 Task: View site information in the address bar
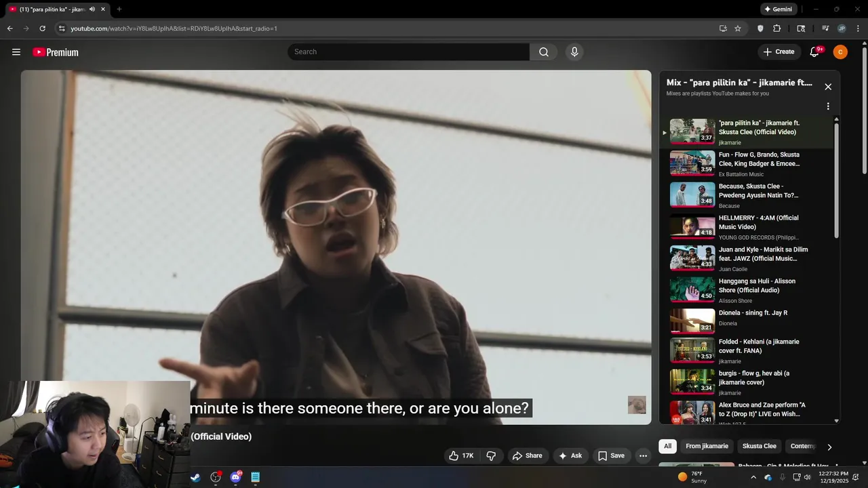coord(62,28)
